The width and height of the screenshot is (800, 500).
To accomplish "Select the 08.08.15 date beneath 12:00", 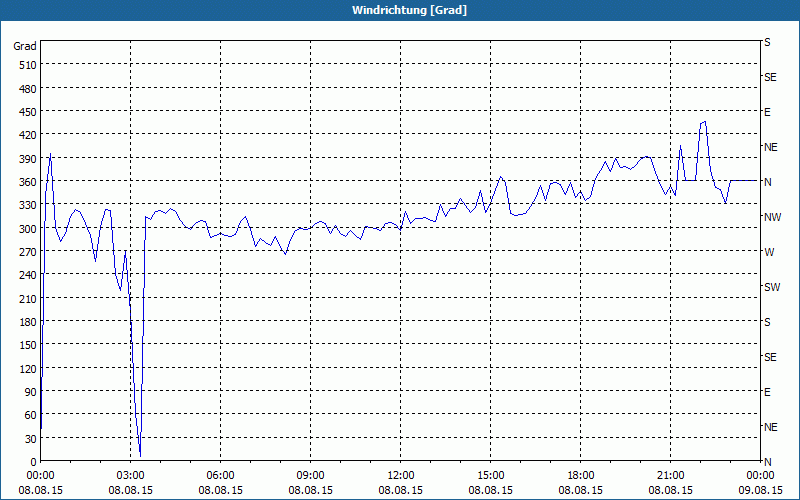I will pyautogui.click(x=401, y=490).
